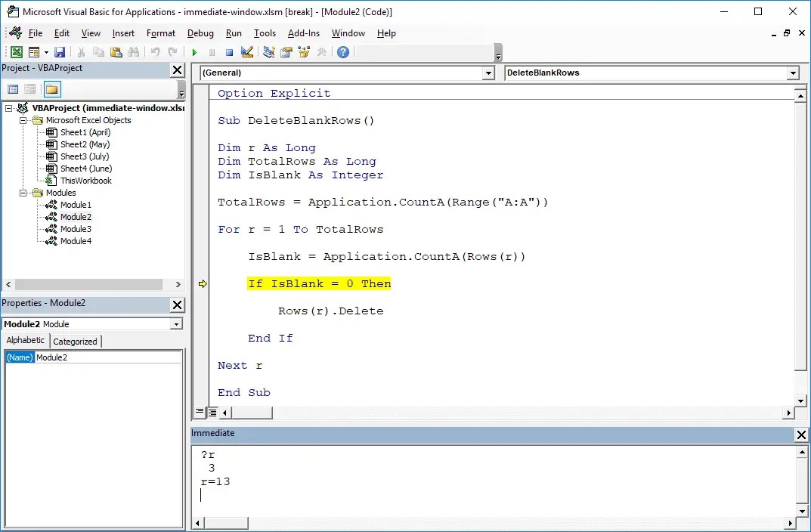The image size is (811, 532).
Task: Open the Insert menu
Action: pyautogui.click(x=123, y=33)
